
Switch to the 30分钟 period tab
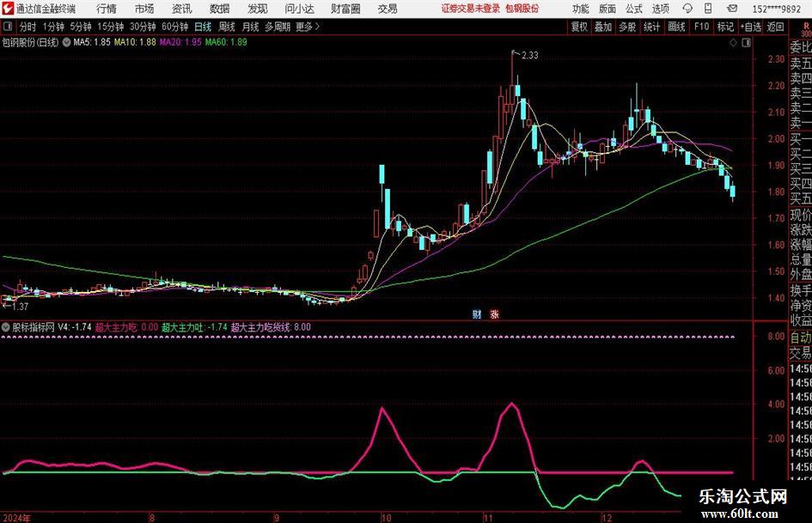coord(143,27)
